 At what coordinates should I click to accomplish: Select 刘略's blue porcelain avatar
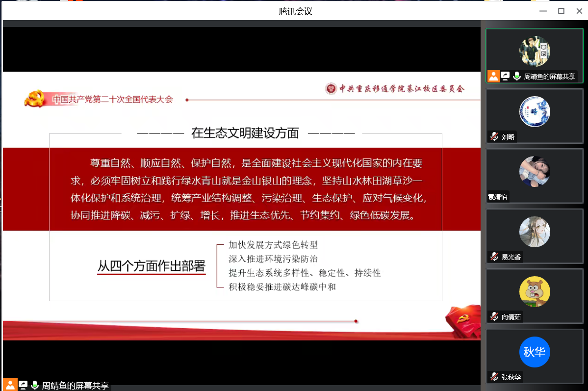click(x=535, y=111)
